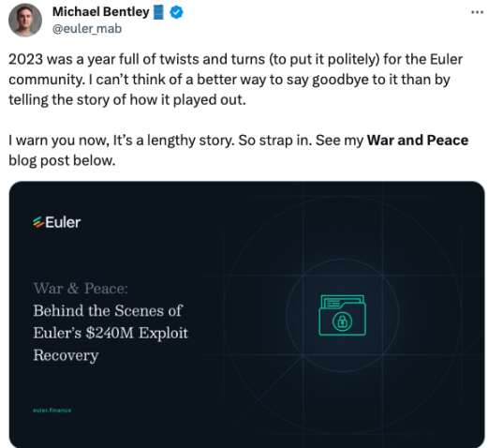Click the Michael Bentley display name
This screenshot has width=488, height=448.
click(101, 12)
